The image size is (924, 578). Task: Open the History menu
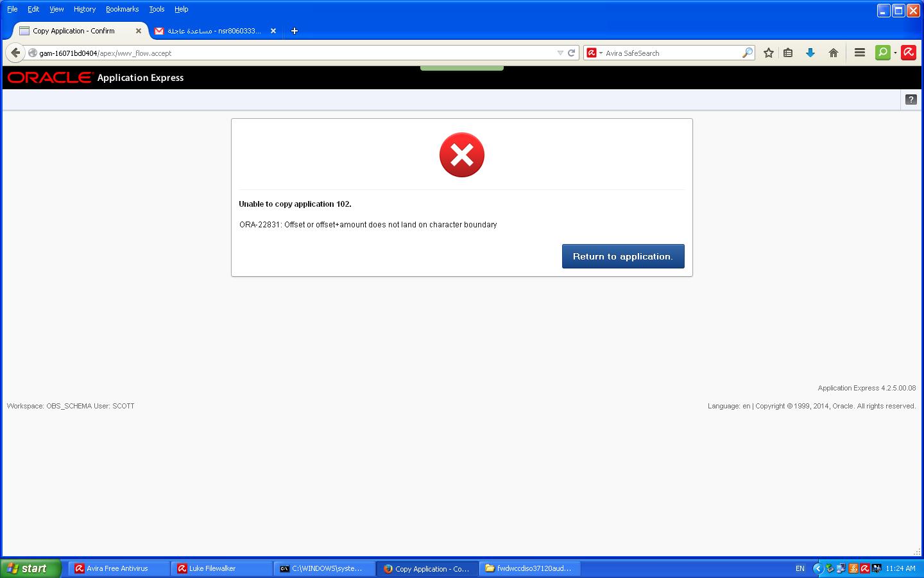(84, 9)
